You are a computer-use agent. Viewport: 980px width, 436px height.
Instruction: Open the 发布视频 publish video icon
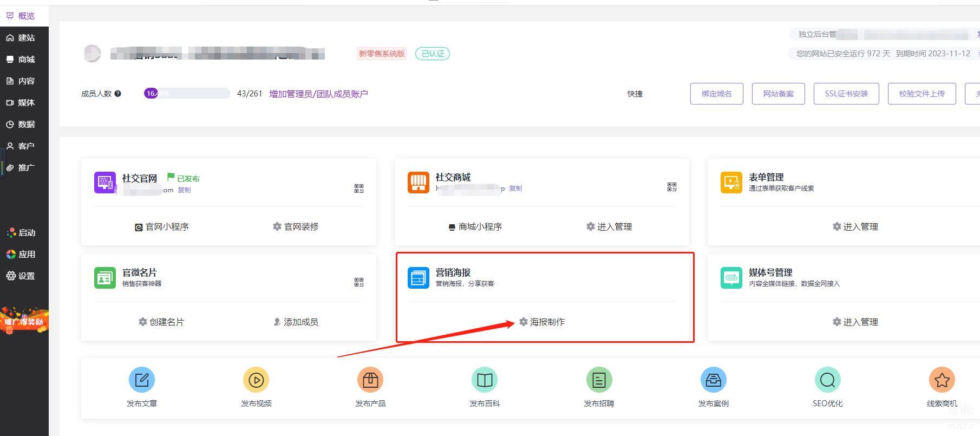[x=256, y=380]
